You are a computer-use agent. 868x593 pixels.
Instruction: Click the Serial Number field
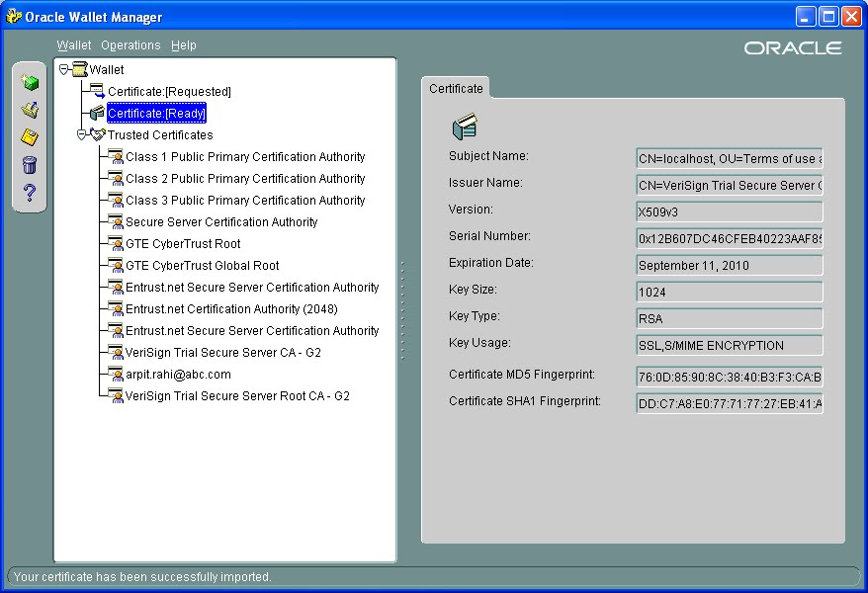(730, 238)
